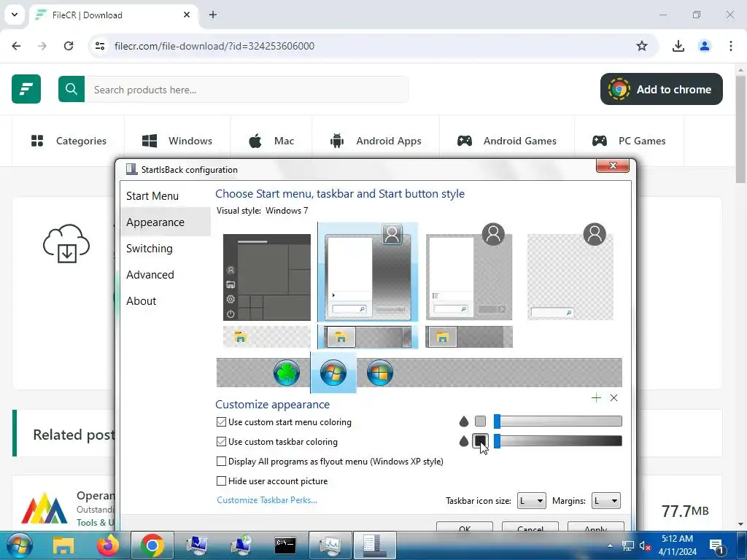Screen dimensions: 747x560
Task: Choose the Windows 10 dark start menu style
Action: tap(267, 276)
